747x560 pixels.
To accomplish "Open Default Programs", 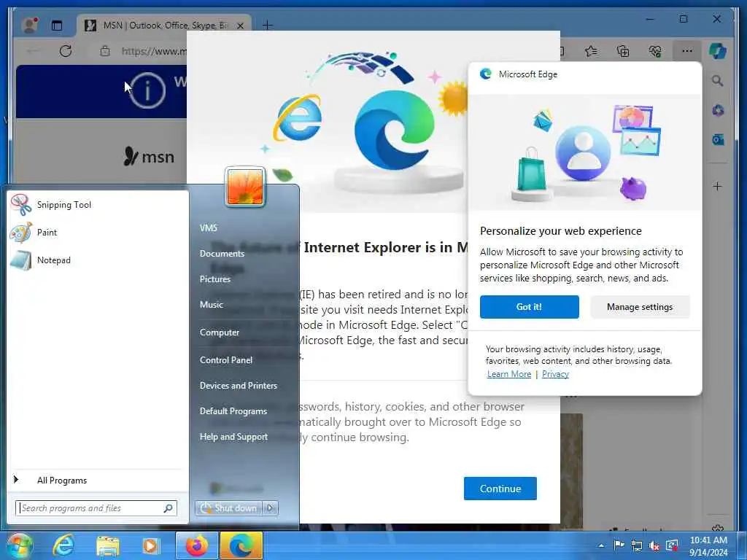I will [233, 411].
